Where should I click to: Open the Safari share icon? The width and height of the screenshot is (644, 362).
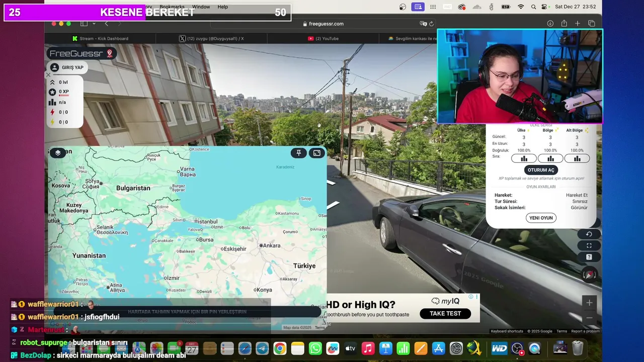tap(564, 23)
